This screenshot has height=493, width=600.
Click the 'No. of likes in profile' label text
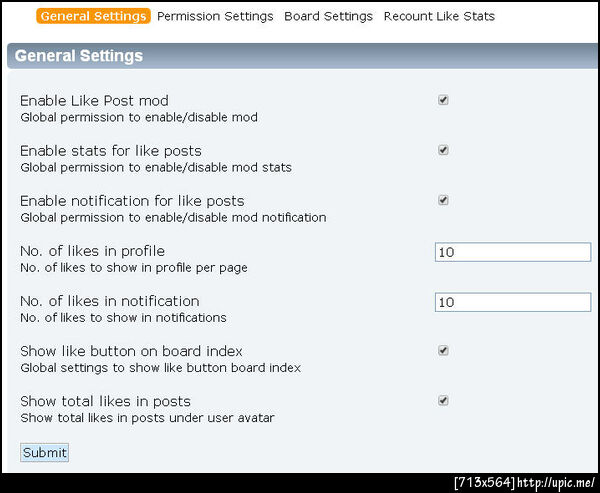tap(92, 251)
